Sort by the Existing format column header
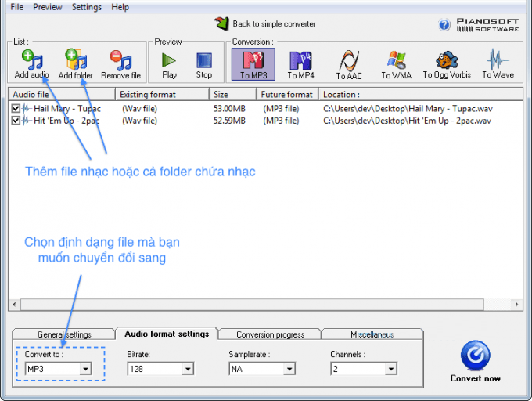 [162, 95]
